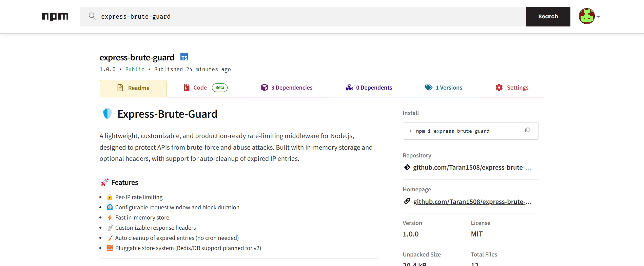
Task: Click the search magnifier icon
Action: (x=92, y=16)
